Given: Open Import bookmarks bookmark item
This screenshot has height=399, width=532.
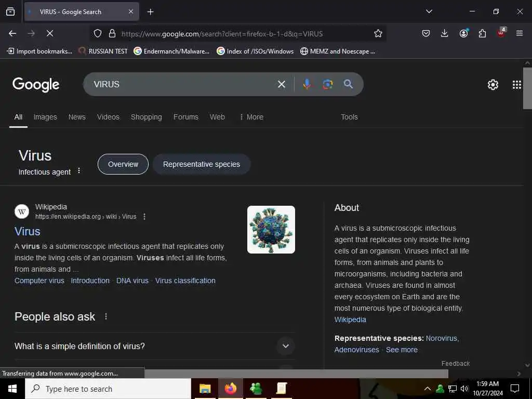Looking at the screenshot, I should click(39, 51).
